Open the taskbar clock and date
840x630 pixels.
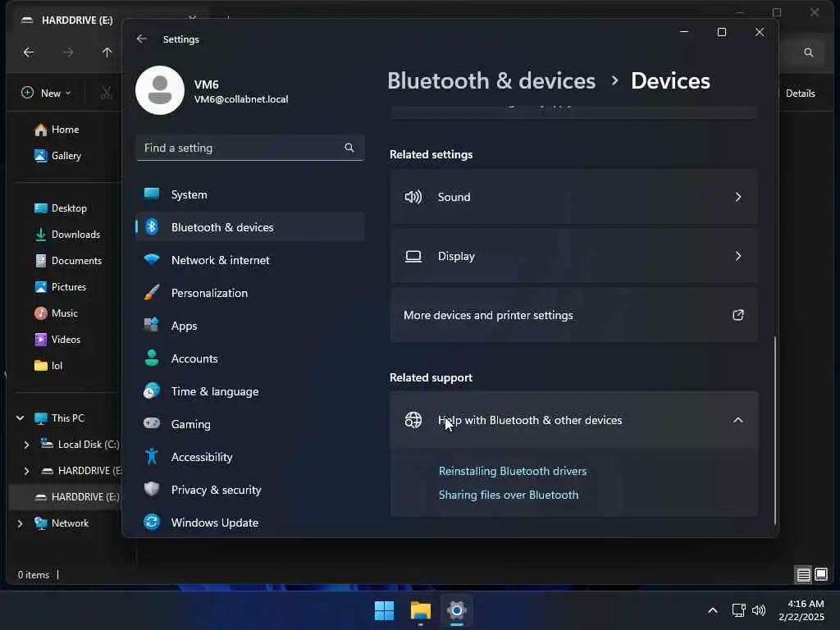click(x=801, y=610)
